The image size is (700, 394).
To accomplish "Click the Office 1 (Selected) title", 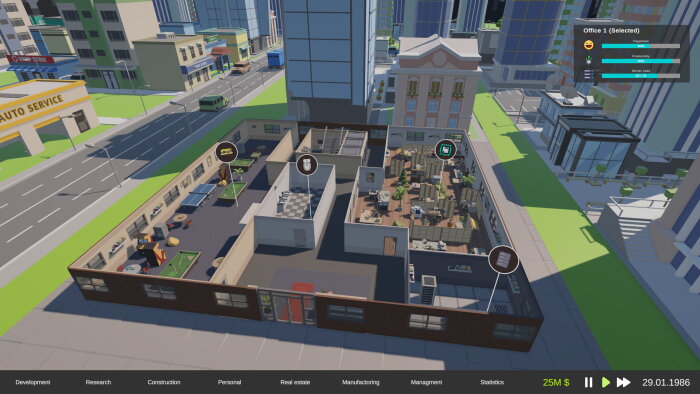I will pos(611,31).
